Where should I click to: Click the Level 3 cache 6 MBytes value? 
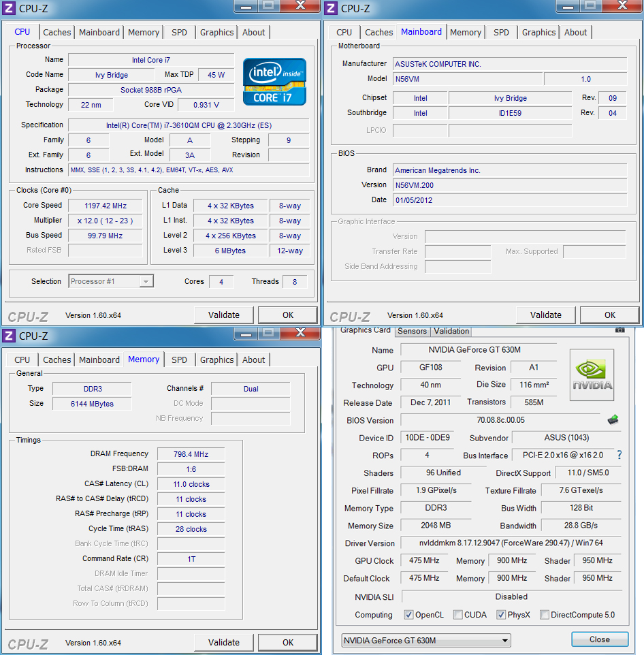(231, 251)
